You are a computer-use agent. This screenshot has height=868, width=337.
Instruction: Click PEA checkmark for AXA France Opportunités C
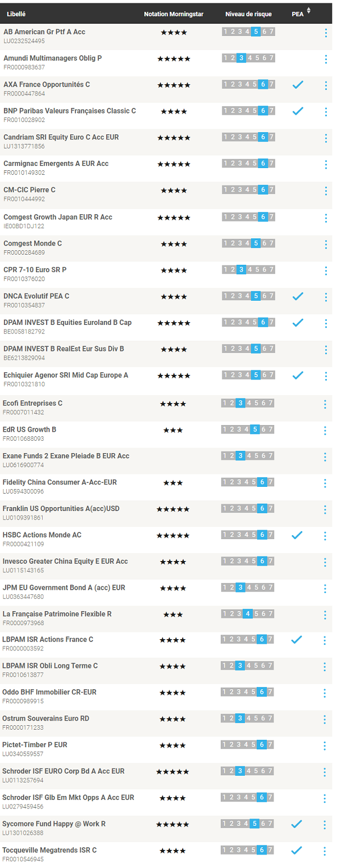tap(298, 85)
